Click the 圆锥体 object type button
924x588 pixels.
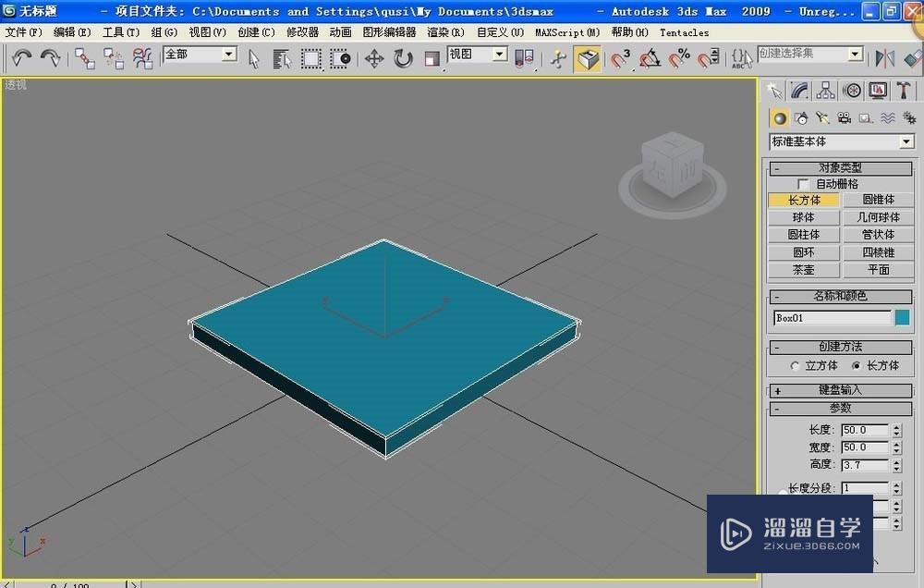click(878, 200)
